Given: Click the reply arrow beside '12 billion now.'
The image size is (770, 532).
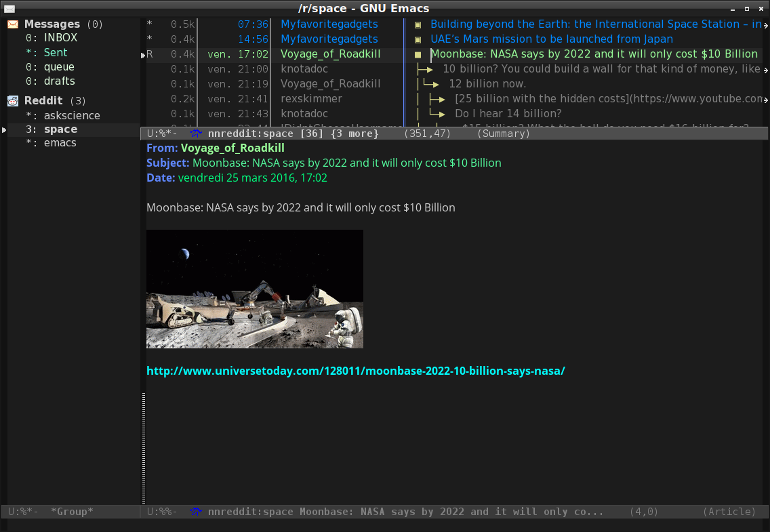Looking at the screenshot, I should click(x=431, y=84).
